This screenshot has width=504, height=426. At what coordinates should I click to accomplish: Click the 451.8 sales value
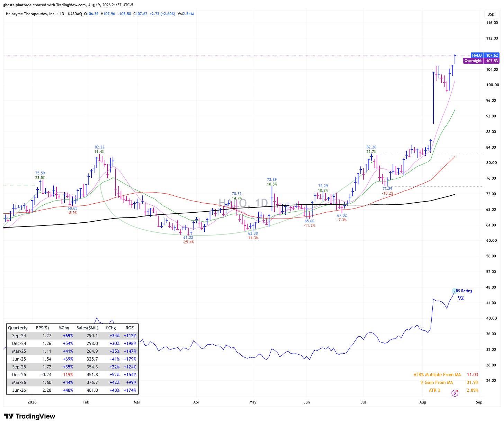coord(92,374)
